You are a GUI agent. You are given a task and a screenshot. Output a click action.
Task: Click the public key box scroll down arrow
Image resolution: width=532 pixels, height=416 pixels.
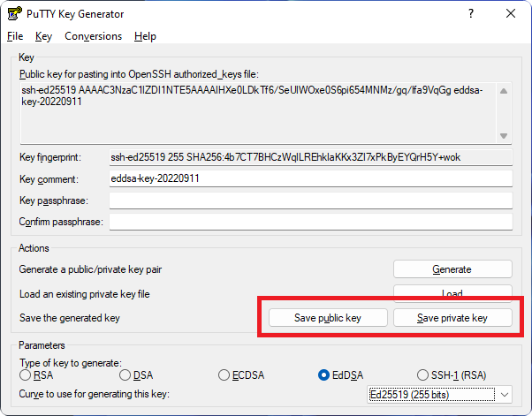pos(504,136)
